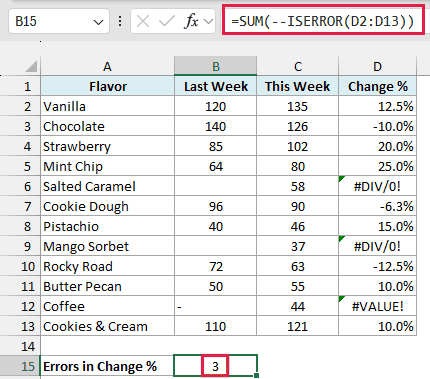Select column A header

tap(107, 66)
